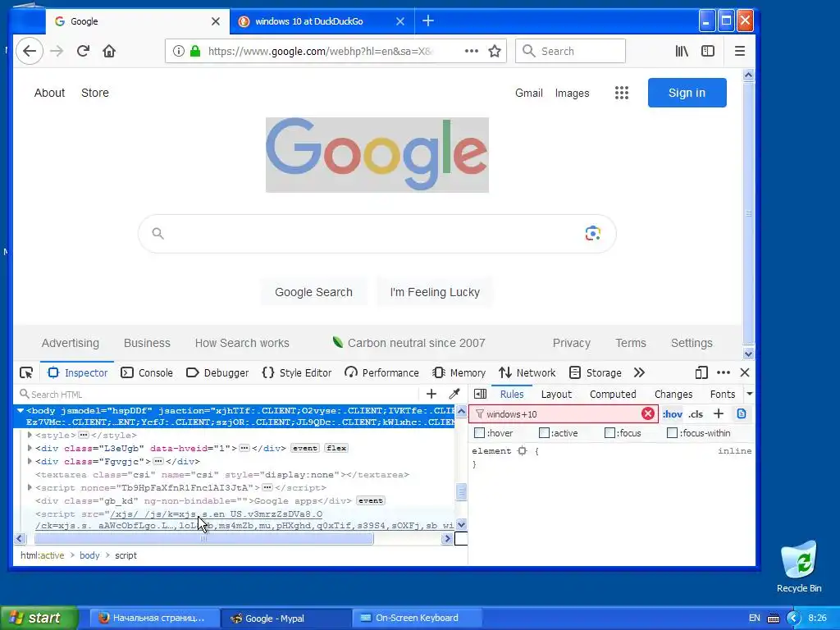Toggle responsive design mode icon
This screenshot has height=630, width=840.
click(701, 372)
